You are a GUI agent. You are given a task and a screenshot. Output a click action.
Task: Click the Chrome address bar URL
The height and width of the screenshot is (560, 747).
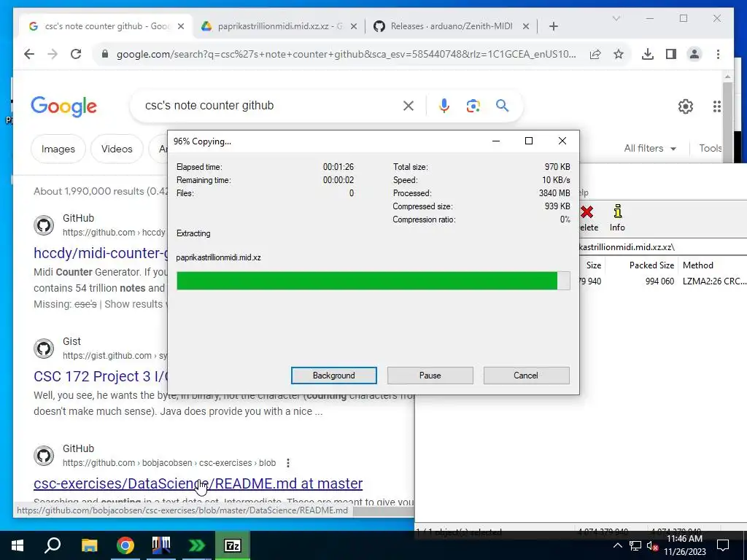point(346,54)
